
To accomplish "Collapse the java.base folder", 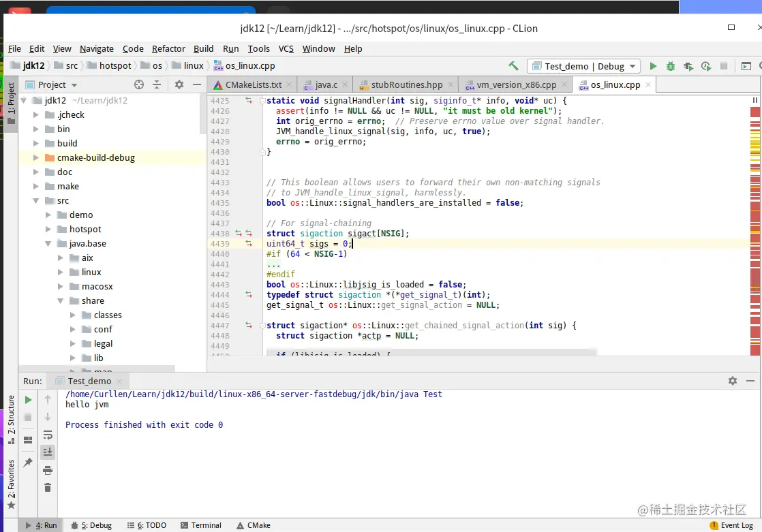I will 48,243.
